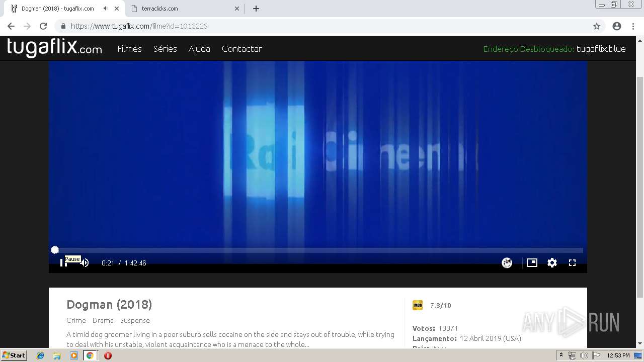Click the video time display 0:21 / 1:42:46

(x=124, y=263)
